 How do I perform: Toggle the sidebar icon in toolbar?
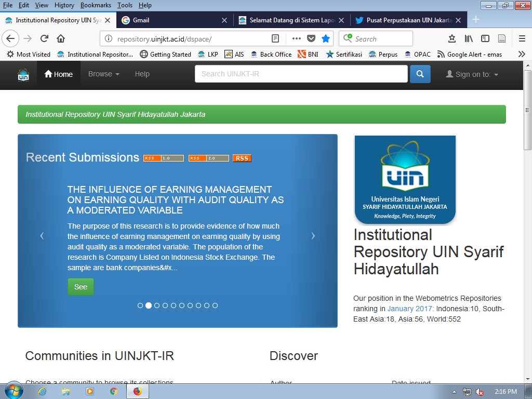point(485,38)
